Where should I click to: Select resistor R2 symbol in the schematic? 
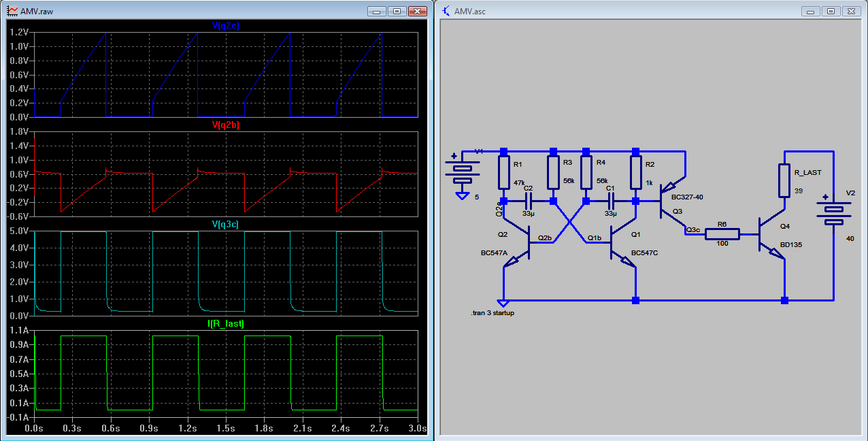click(x=635, y=174)
